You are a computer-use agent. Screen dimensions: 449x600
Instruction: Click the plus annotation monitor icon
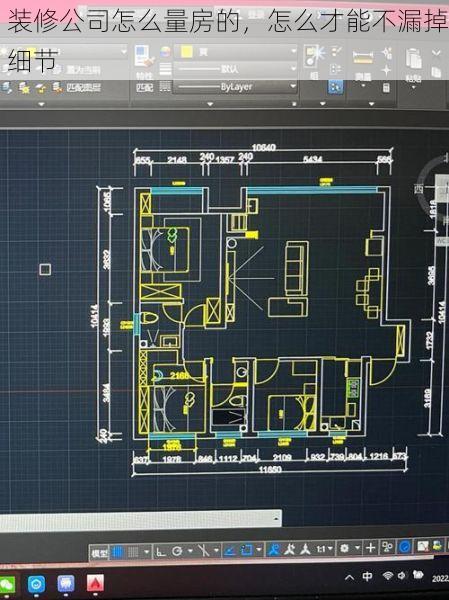pos(370,548)
